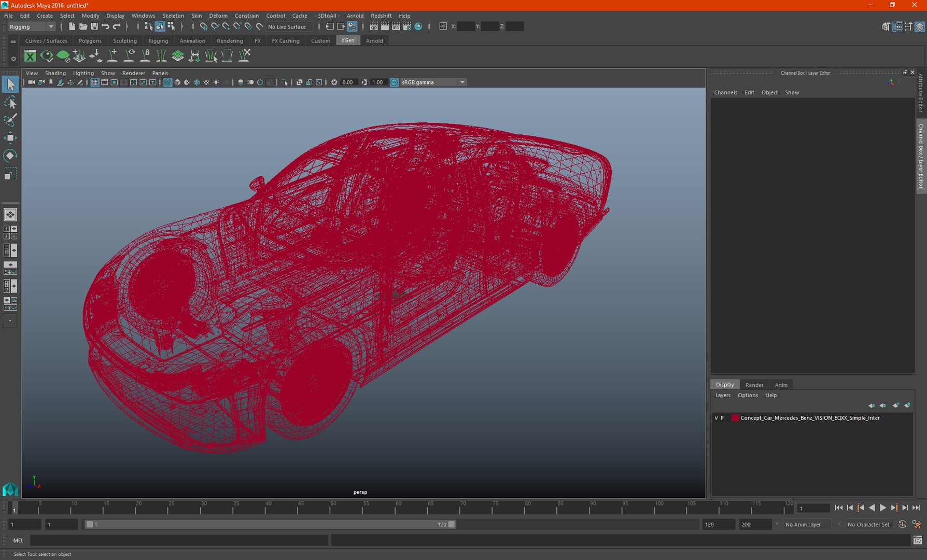Activate the Move tool
The width and height of the screenshot is (927, 560).
point(10,137)
